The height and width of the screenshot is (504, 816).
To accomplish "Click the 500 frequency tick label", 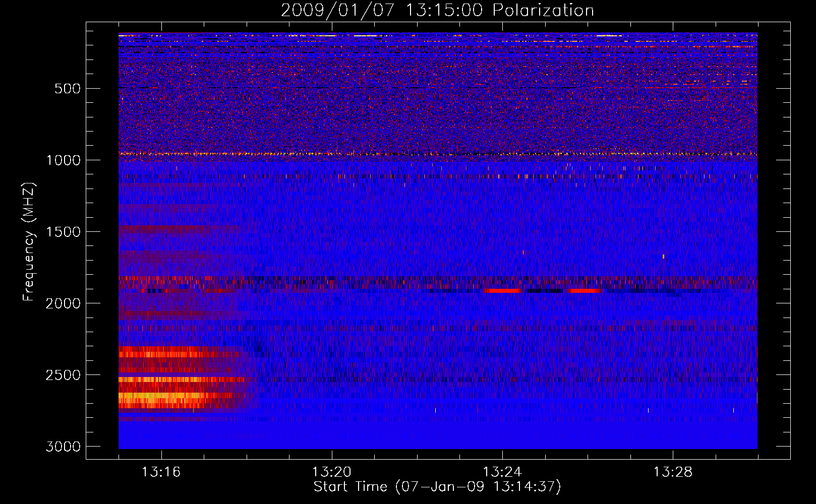I will pyautogui.click(x=68, y=89).
